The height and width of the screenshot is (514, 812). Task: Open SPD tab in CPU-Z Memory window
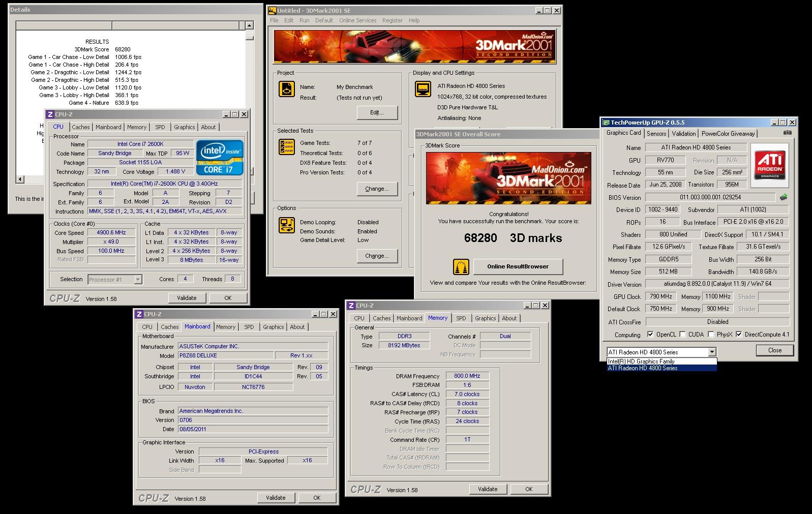pyautogui.click(x=461, y=318)
